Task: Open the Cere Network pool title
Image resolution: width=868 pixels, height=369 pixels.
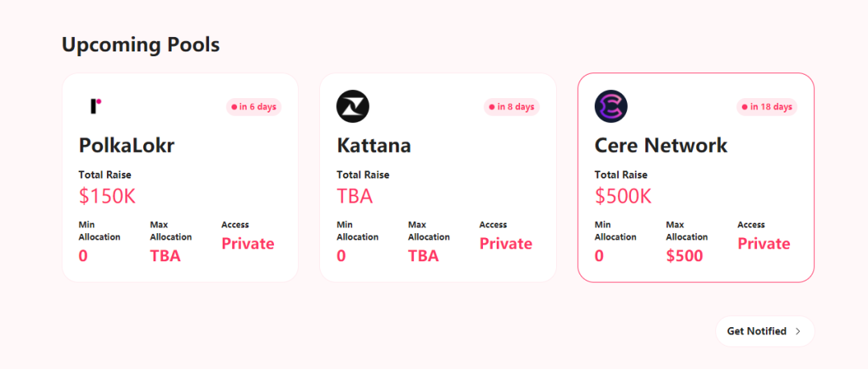Action: point(661,146)
